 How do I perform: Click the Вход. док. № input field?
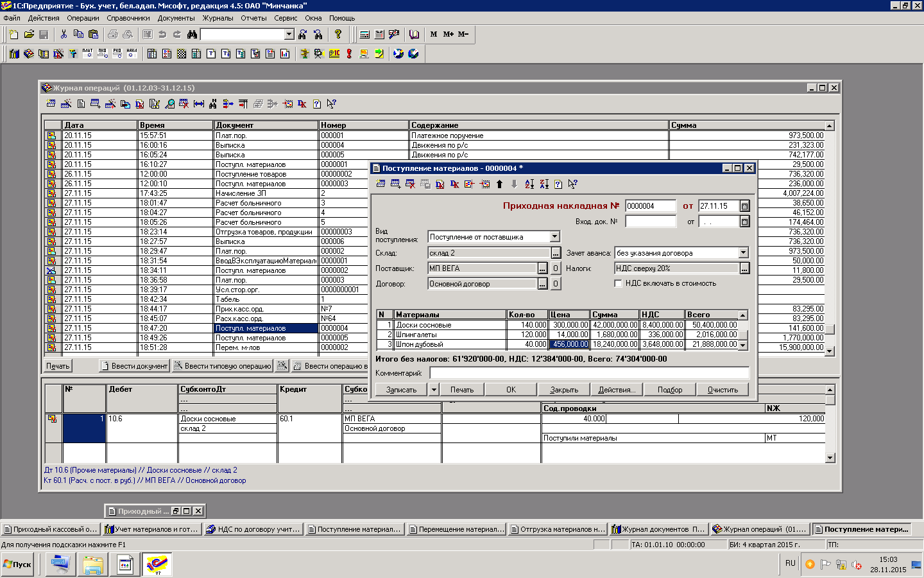point(651,222)
